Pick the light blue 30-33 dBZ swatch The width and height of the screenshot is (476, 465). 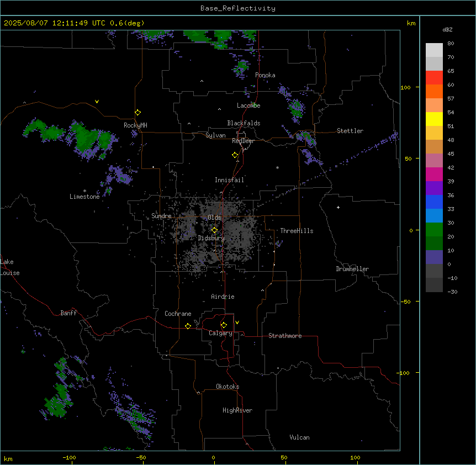coord(434,216)
